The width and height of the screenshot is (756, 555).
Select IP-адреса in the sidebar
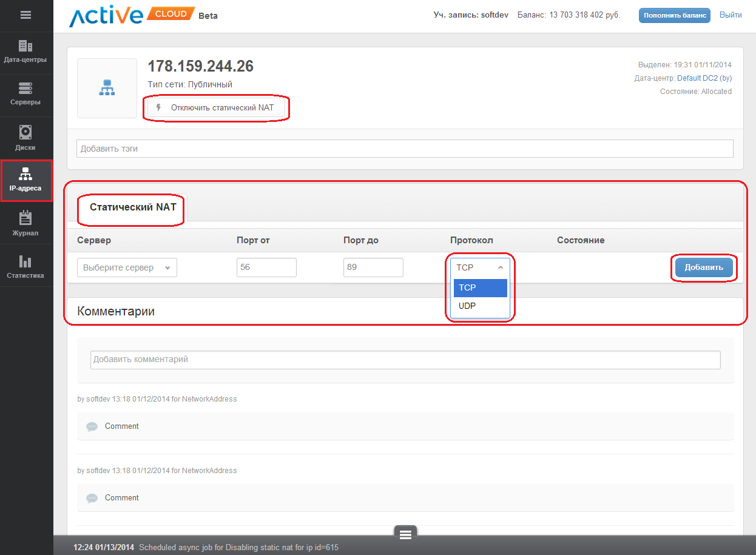point(25,180)
